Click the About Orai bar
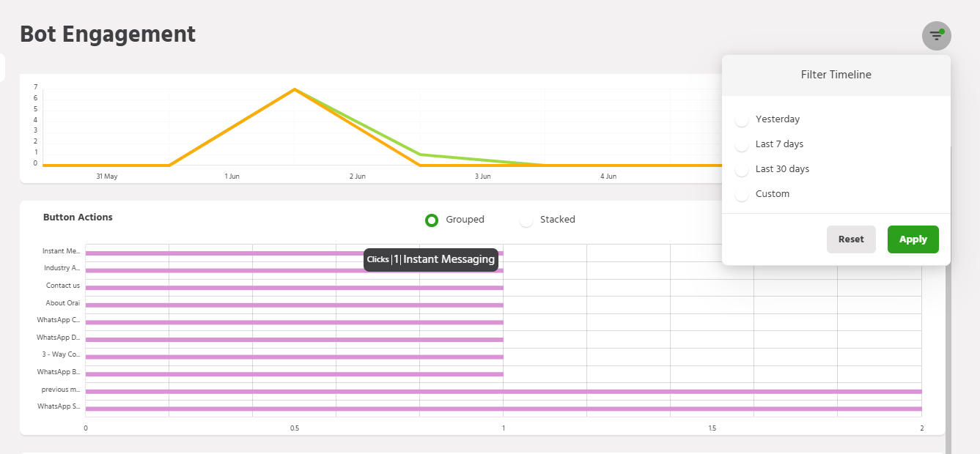980x454 pixels. click(293, 305)
